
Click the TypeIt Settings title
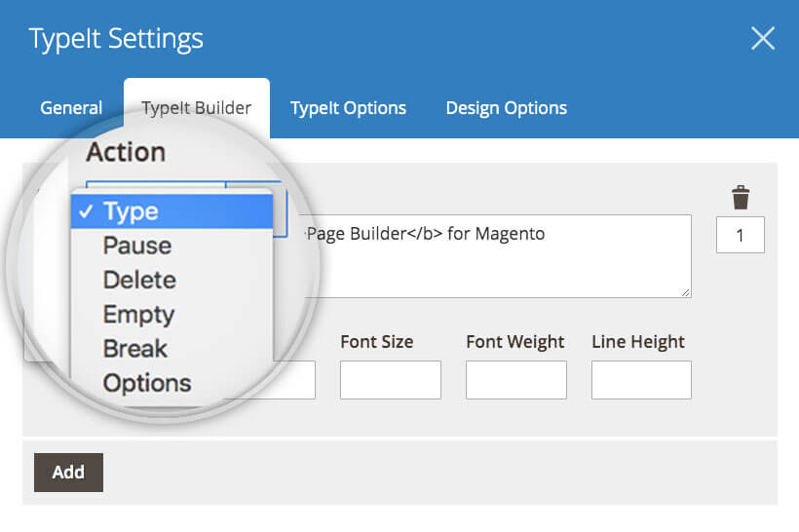pos(116,39)
